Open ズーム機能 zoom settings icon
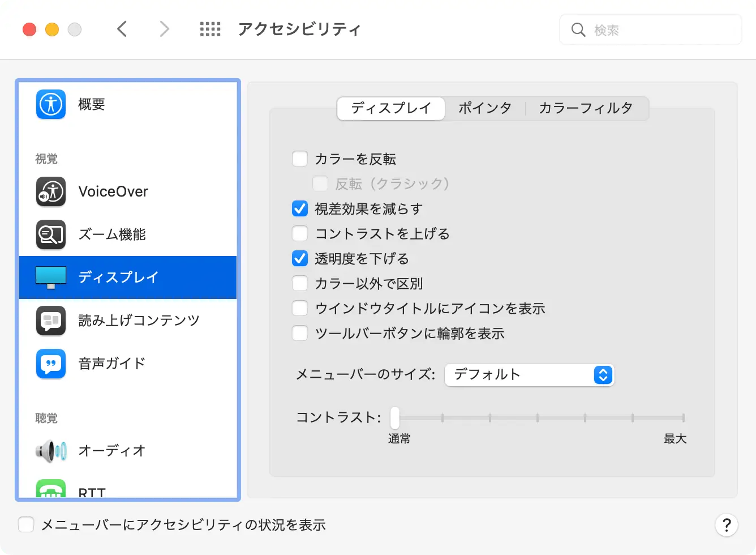This screenshot has width=756, height=555. [x=51, y=234]
